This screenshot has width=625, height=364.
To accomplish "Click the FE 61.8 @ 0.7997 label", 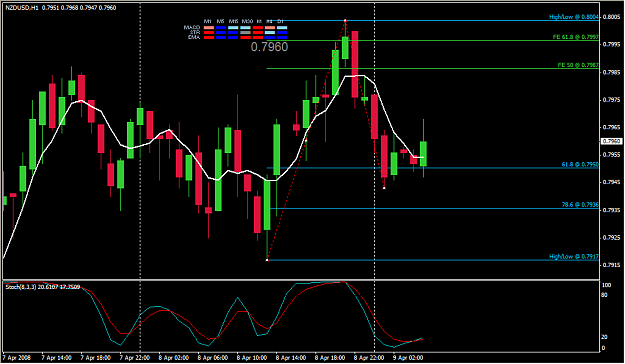I will pyautogui.click(x=576, y=37).
